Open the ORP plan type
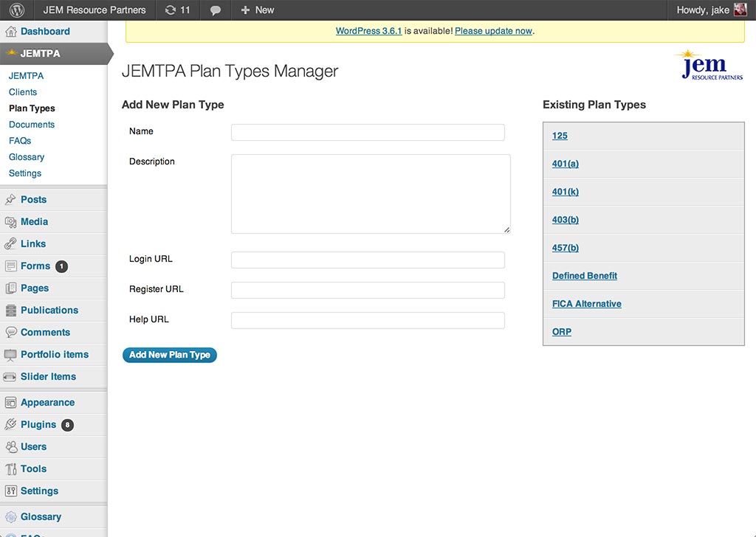Image resolution: width=756 pixels, height=537 pixels. point(562,332)
